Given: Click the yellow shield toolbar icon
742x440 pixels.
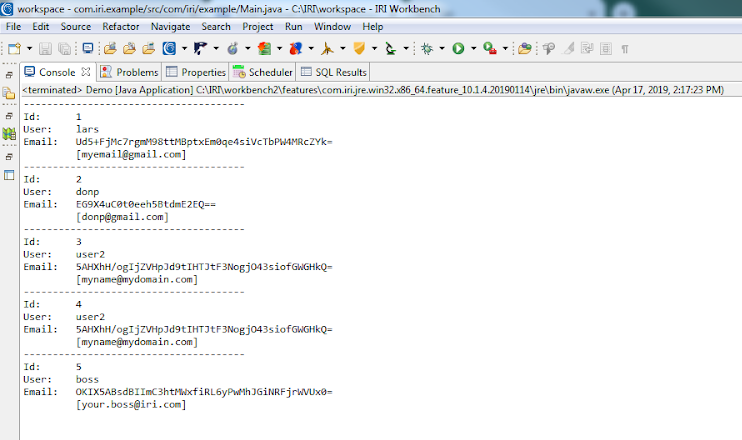Looking at the screenshot, I should tap(359, 48).
